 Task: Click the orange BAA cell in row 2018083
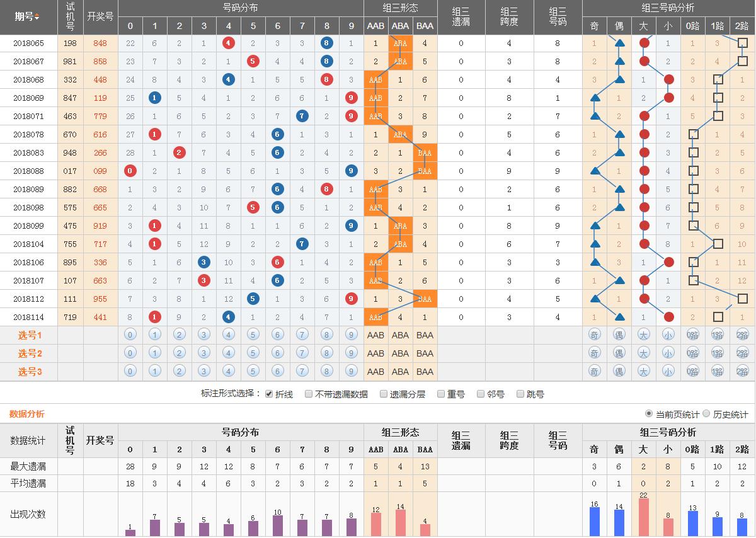click(425, 153)
